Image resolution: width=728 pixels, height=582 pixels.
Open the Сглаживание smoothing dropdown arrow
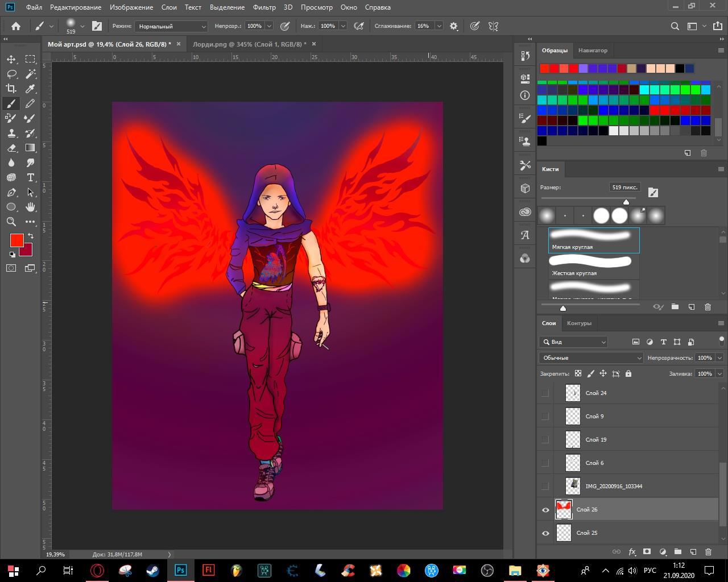439,26
